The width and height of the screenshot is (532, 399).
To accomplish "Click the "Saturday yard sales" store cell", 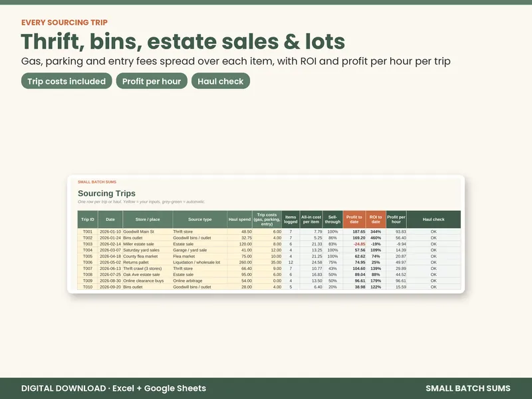I will click(x=148, y=250).
